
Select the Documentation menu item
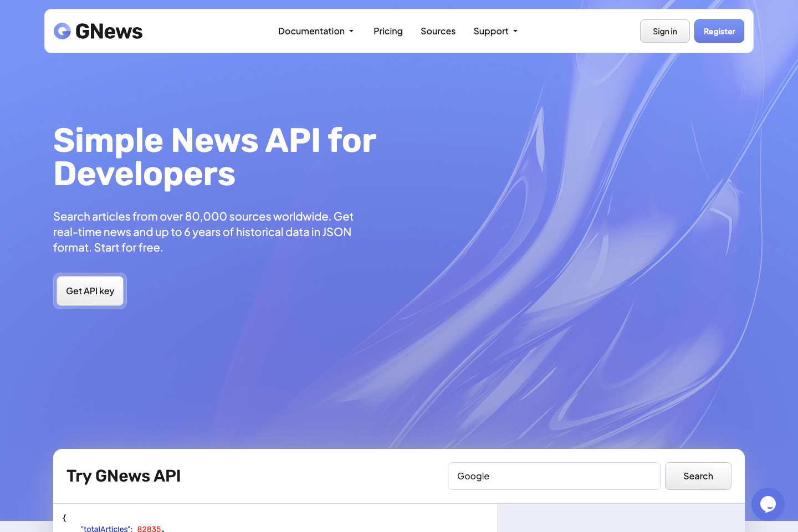click(311, 31)
